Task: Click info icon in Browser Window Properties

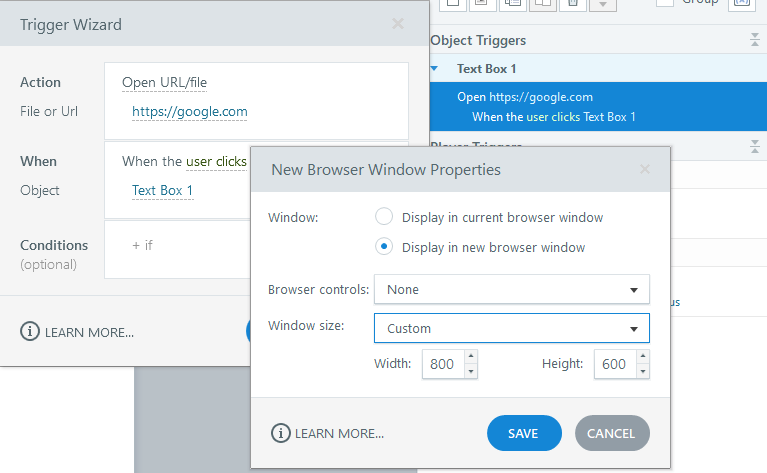Action: (x=281, y=433)
